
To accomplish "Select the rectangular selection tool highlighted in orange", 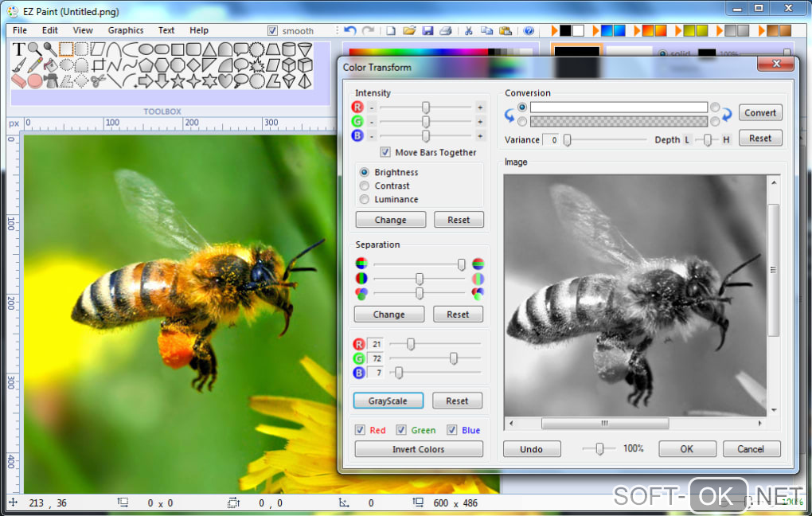I will 66,49.
